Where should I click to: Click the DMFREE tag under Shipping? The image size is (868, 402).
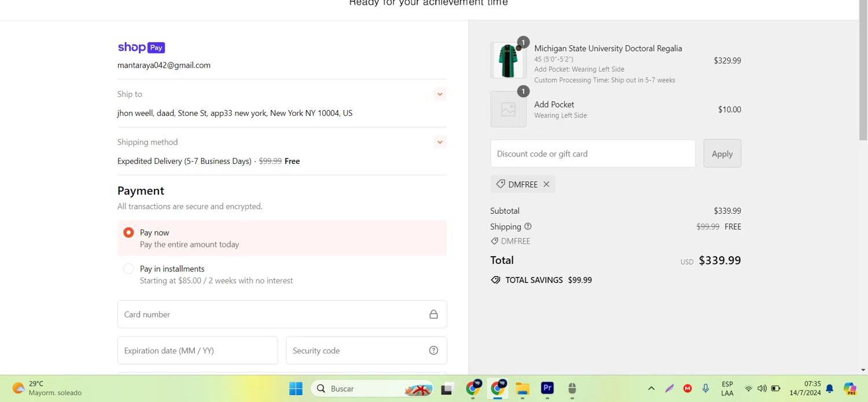pos(510,241)
